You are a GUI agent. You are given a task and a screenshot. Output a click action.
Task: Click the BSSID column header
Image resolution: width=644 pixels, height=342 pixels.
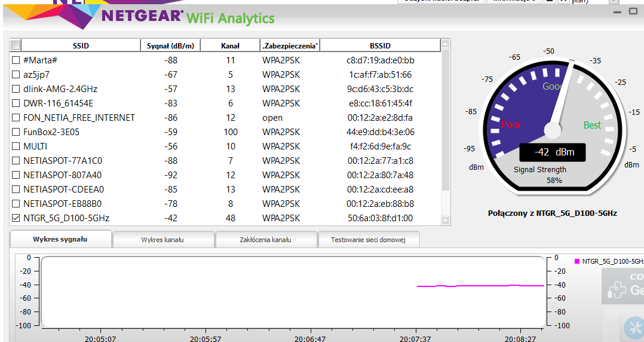(380, 46)
